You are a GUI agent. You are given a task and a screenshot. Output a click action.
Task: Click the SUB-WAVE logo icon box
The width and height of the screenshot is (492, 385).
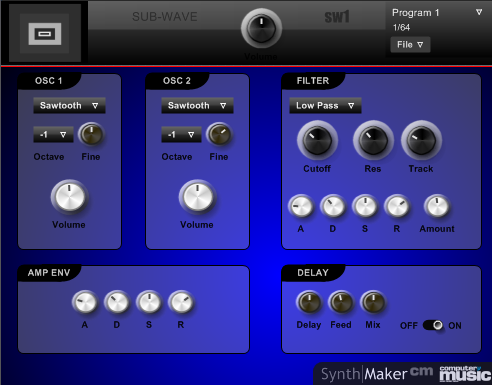click(x=45, y=33)
